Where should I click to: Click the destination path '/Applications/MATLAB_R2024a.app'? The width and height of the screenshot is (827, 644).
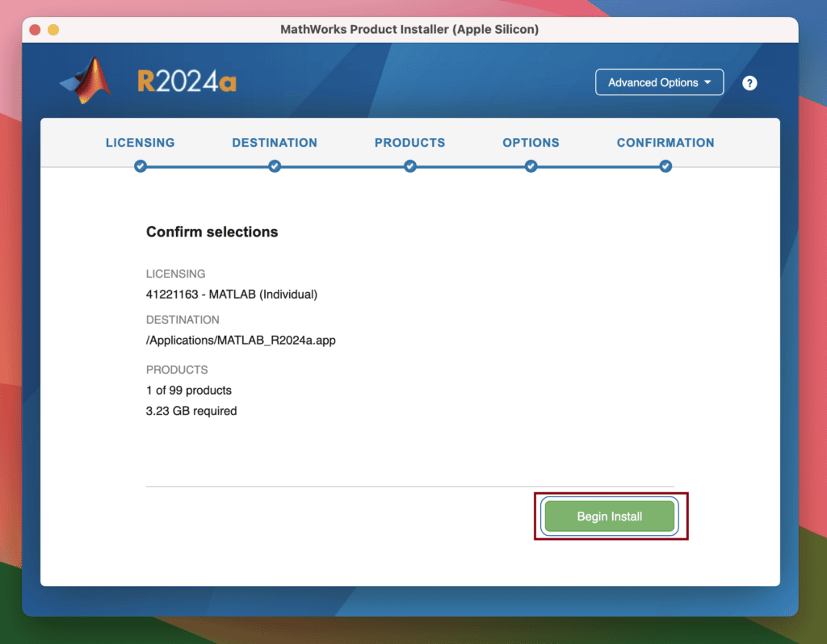coord(241,340)
